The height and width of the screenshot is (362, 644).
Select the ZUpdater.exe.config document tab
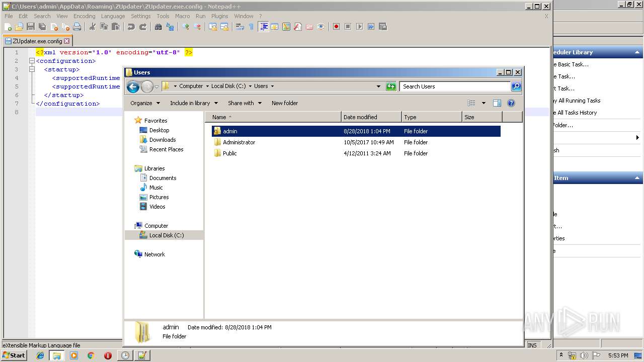(37, 41)
